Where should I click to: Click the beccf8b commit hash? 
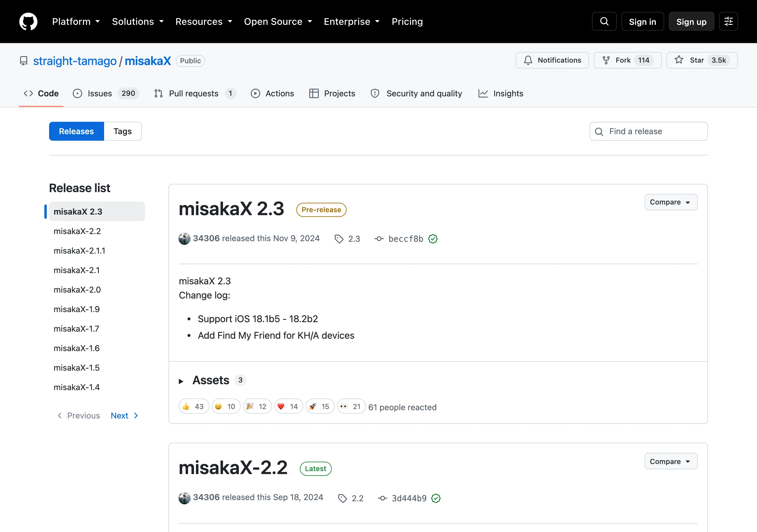(x=405, y=239)
